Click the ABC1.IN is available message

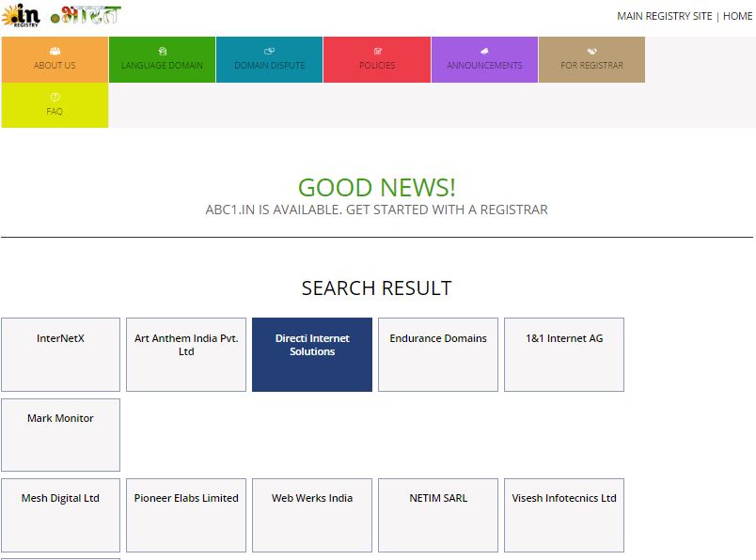pos(376,210)
